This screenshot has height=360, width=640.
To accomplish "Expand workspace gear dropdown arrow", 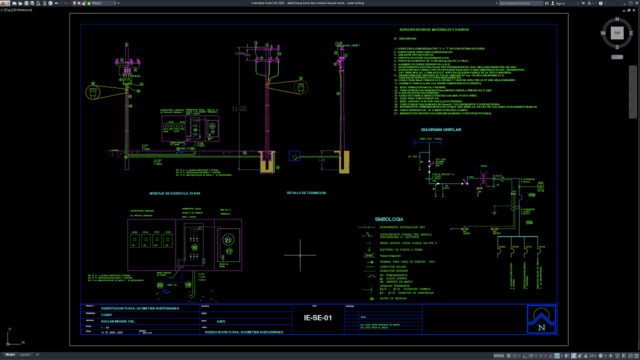I will coord(606,356).
